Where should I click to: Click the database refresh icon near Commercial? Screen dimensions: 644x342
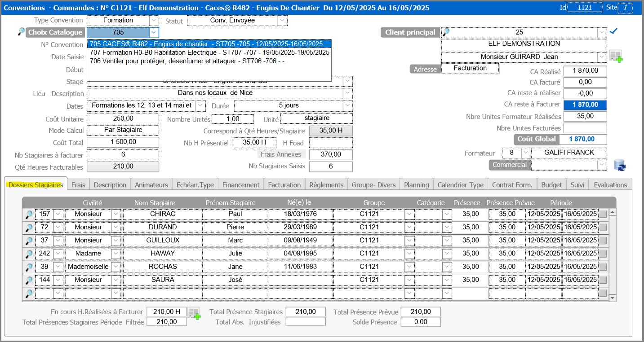point(620,165)
